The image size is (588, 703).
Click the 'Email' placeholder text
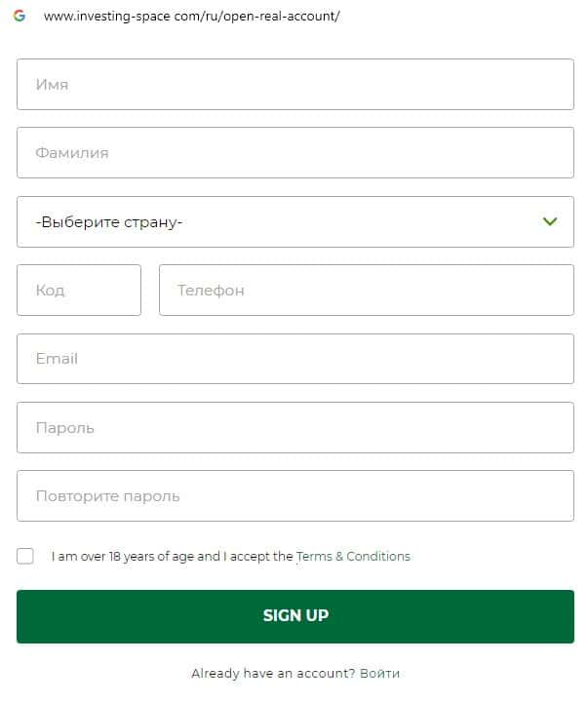pos(57,359)
